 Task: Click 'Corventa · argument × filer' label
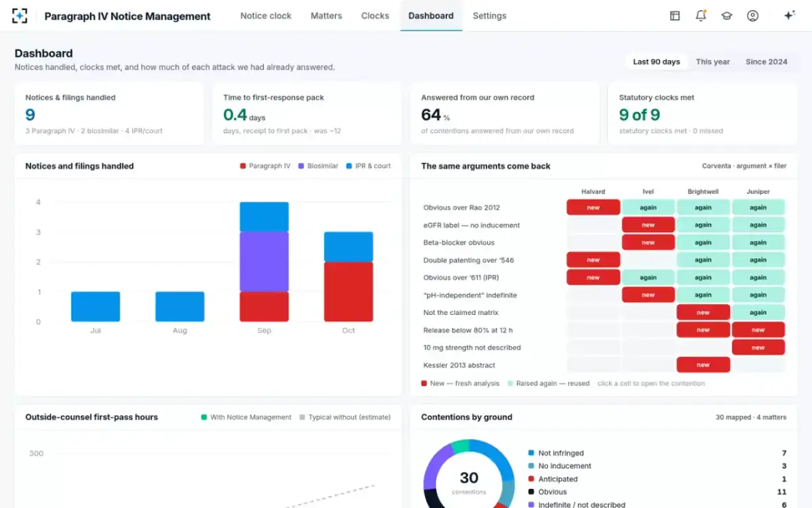coord(744,166)
